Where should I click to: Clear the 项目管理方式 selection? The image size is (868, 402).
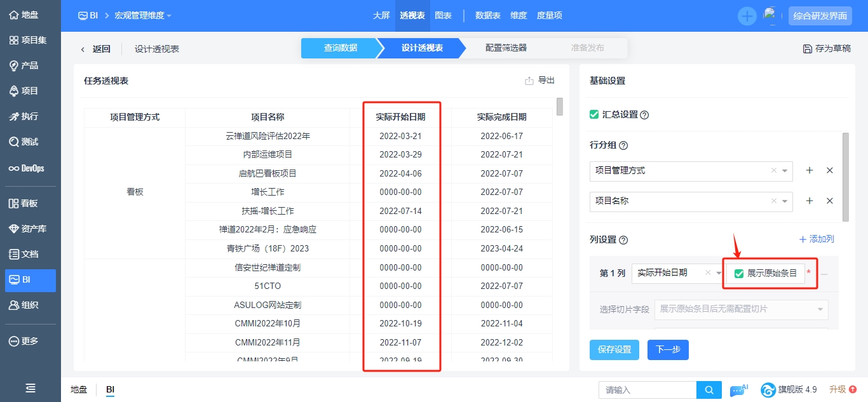[x=773, y=171]
